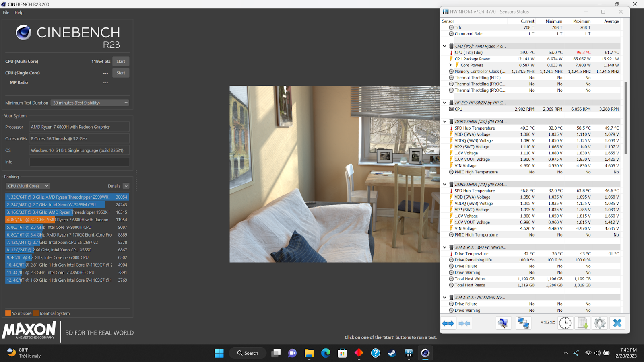Open Cinebench File menu
This screenshot has width=644, height=362.
click(6, 12)
